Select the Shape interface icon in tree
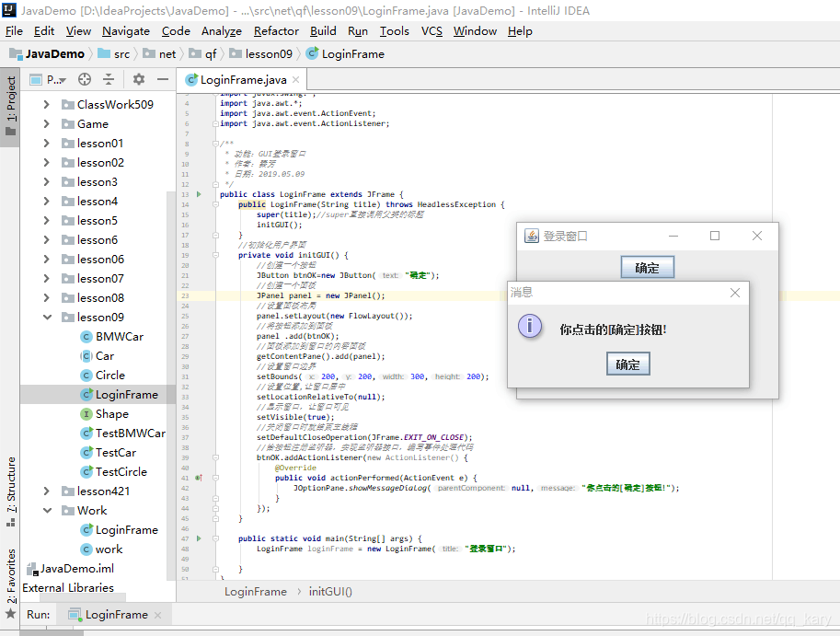 [x=86, y=414]
